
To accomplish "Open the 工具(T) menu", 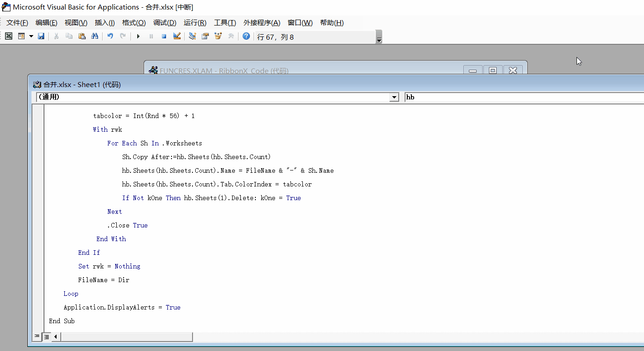I will [x=225, y=23].
